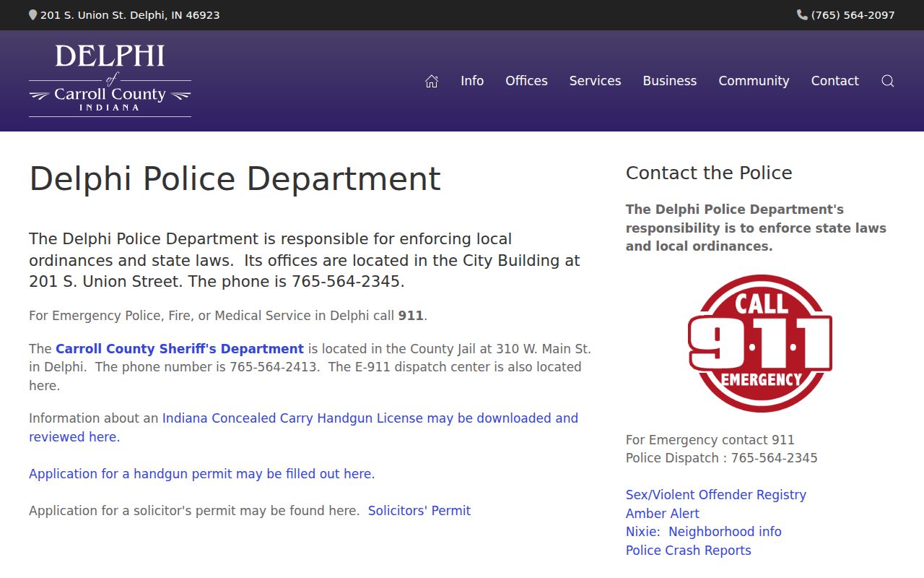Click the Contact the Police heading
This screenshot has width=924, height=578.
pos(709,173)
